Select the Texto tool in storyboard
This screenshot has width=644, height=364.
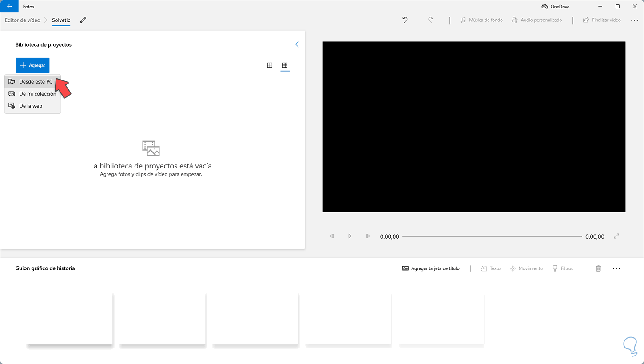[x=491, y=268]
